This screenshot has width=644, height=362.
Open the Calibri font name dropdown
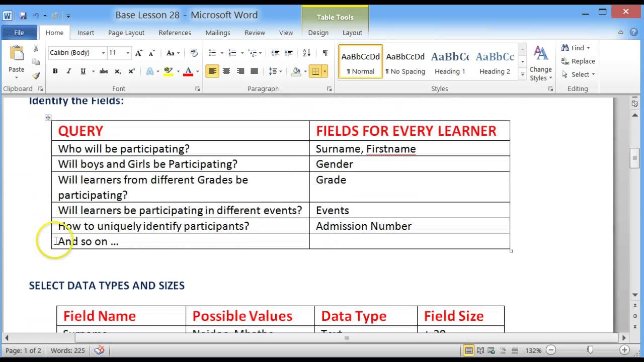(x=103, y=53)
